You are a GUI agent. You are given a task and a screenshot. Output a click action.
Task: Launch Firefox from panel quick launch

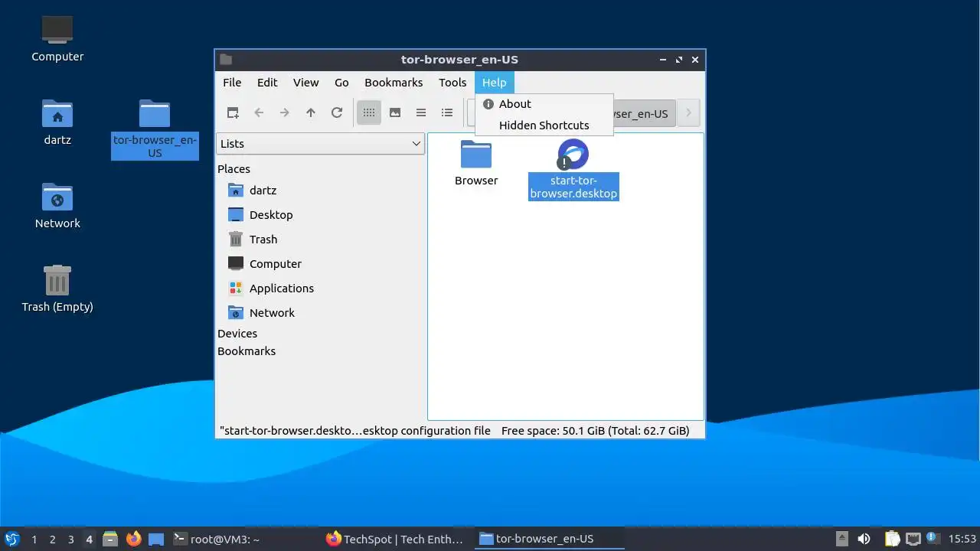(x=134, y=539)
